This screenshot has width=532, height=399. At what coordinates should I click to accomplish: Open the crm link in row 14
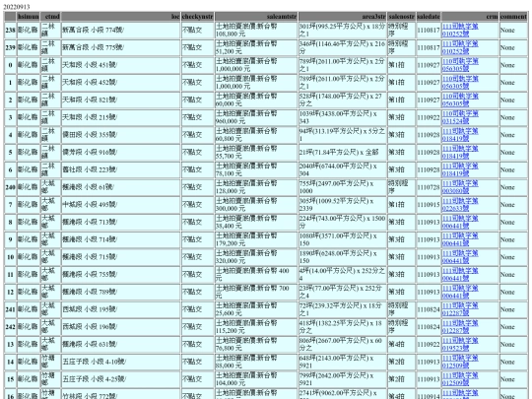[460, 362]
